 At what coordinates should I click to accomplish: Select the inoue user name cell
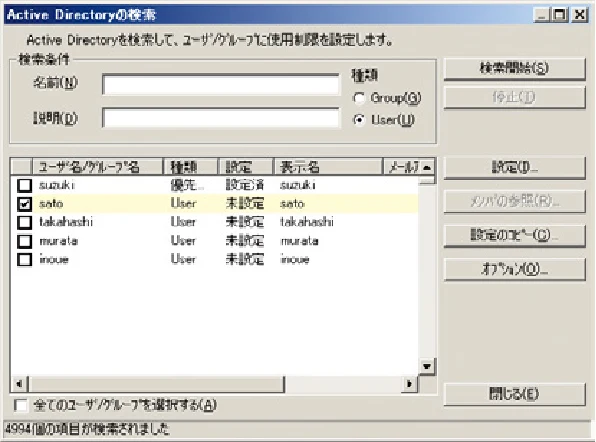[x=54, y=260]
